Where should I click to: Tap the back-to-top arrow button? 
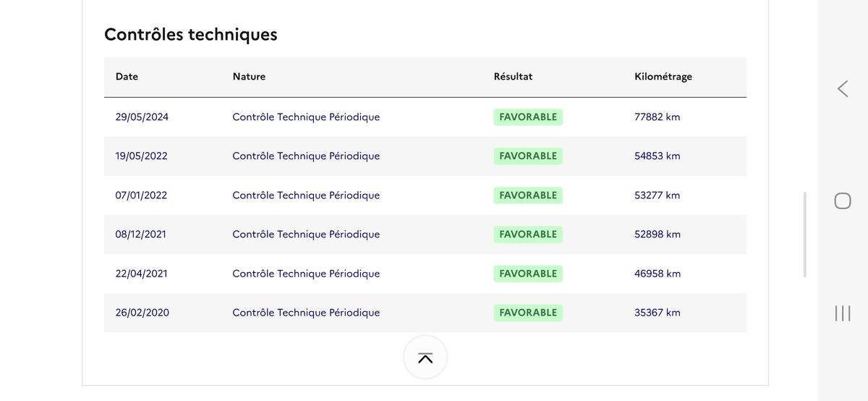pos(425,358)
